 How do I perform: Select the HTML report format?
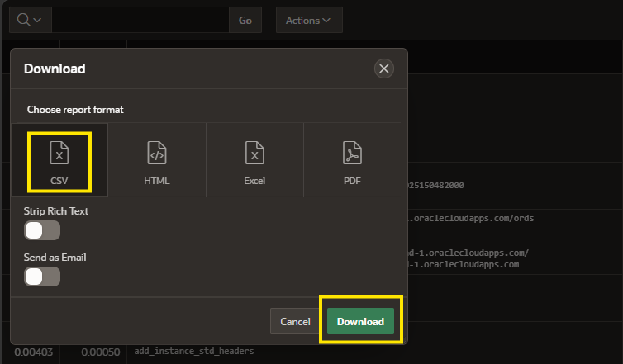pyautogui.click(x=157, y=160)
